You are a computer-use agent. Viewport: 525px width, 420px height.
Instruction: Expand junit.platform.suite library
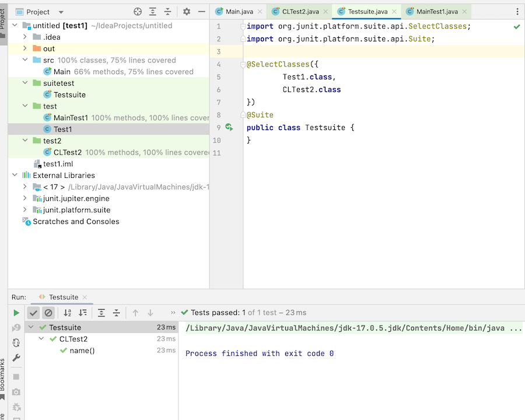(x=24, y=210)
